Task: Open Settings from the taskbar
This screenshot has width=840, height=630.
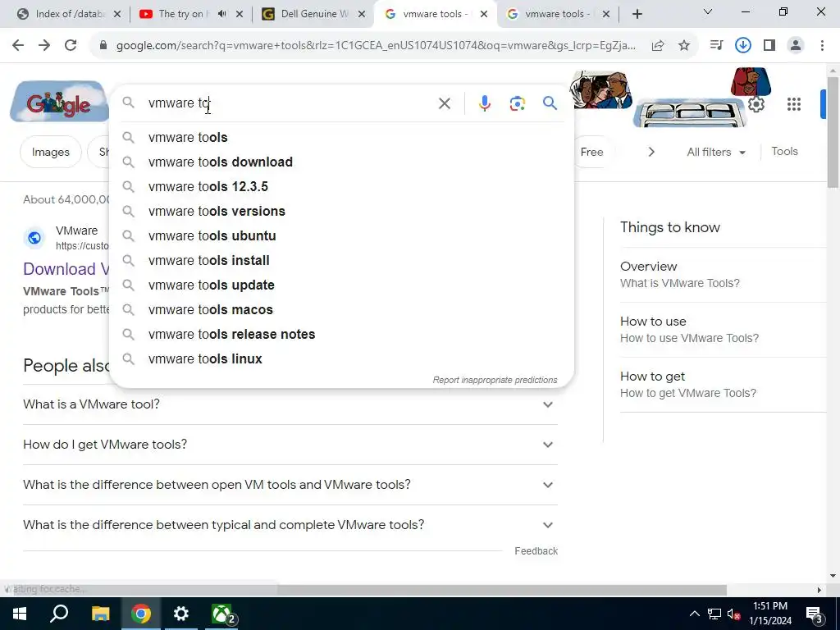Action: tap(181, 614)
